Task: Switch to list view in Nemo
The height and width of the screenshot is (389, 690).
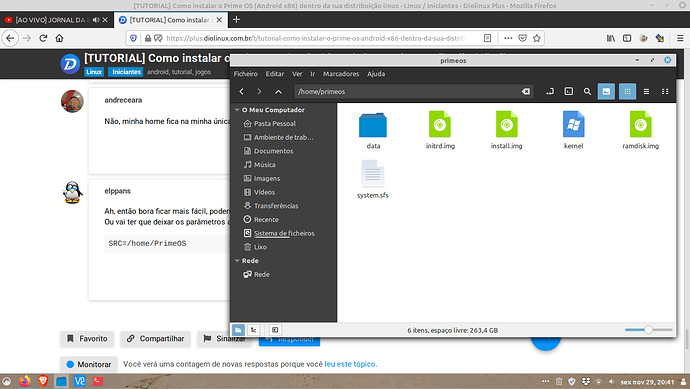Action: (646, 92)
